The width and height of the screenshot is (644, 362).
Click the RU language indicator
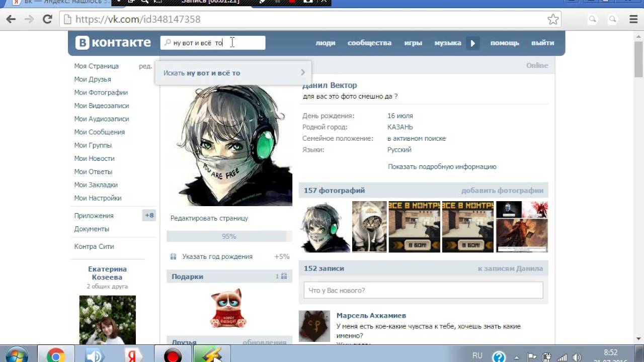[x=477, y=355]
